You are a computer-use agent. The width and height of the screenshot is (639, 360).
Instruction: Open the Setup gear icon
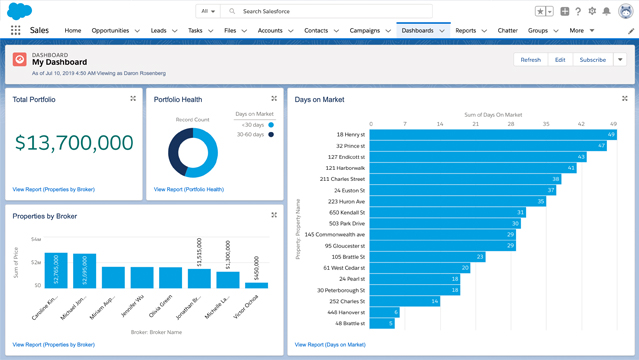(x=592, y=11)
